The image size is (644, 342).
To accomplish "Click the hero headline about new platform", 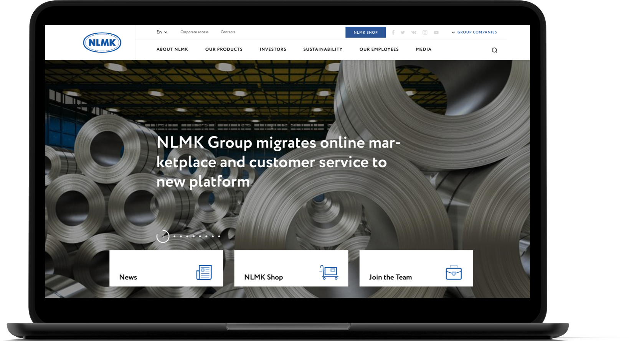I will [x=278, y=162].
